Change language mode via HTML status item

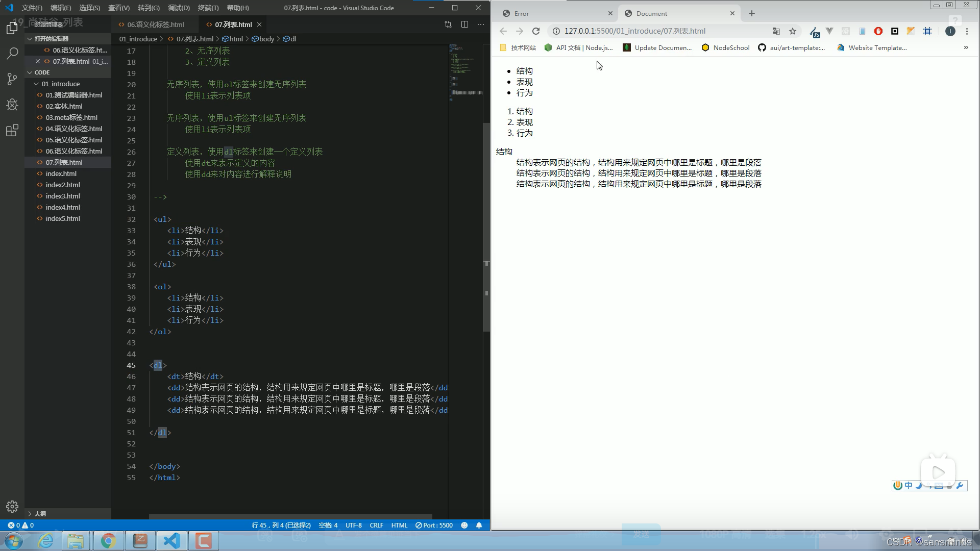399,525
